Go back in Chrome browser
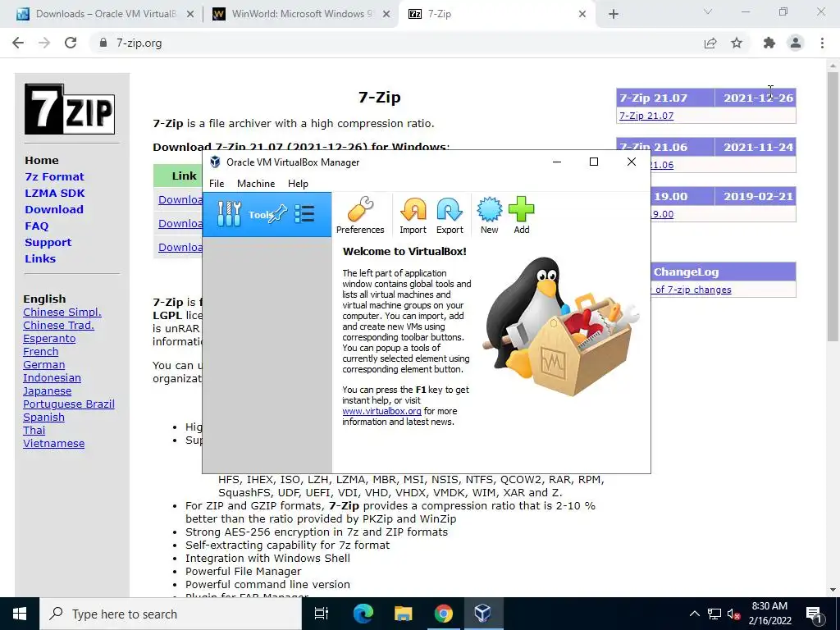840x630 pixels. [18, 43]
